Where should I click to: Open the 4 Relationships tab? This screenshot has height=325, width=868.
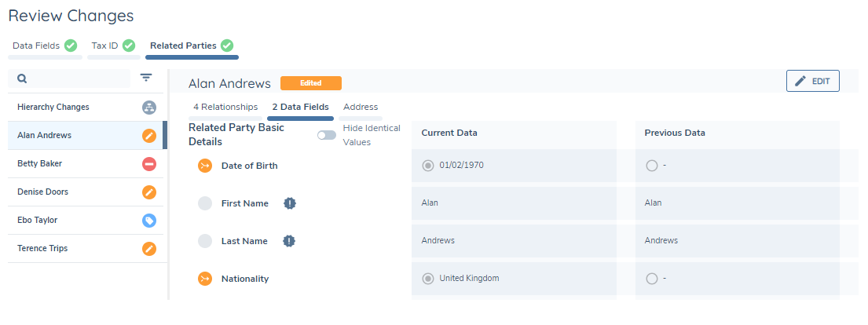225,108
